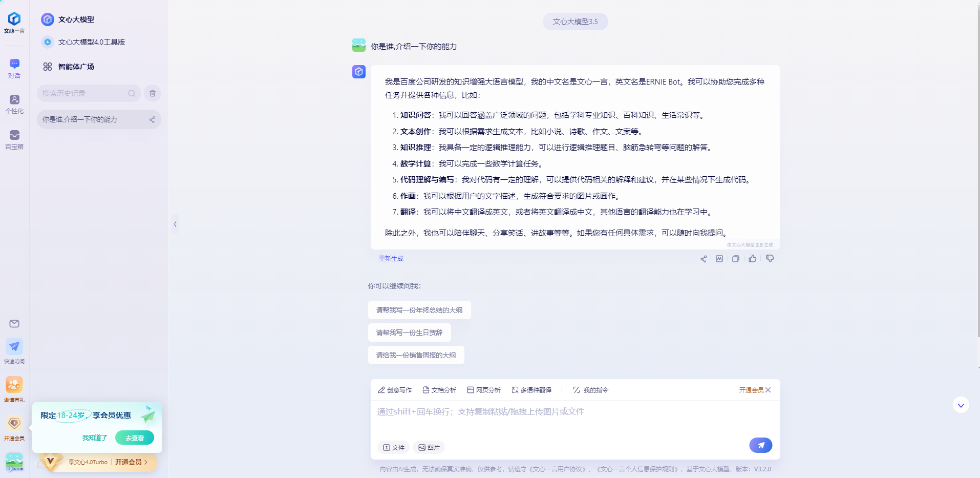Choose suggestion 请帮我写一份生日贺辞
The image size is (980, 478).
click(410, 332)
